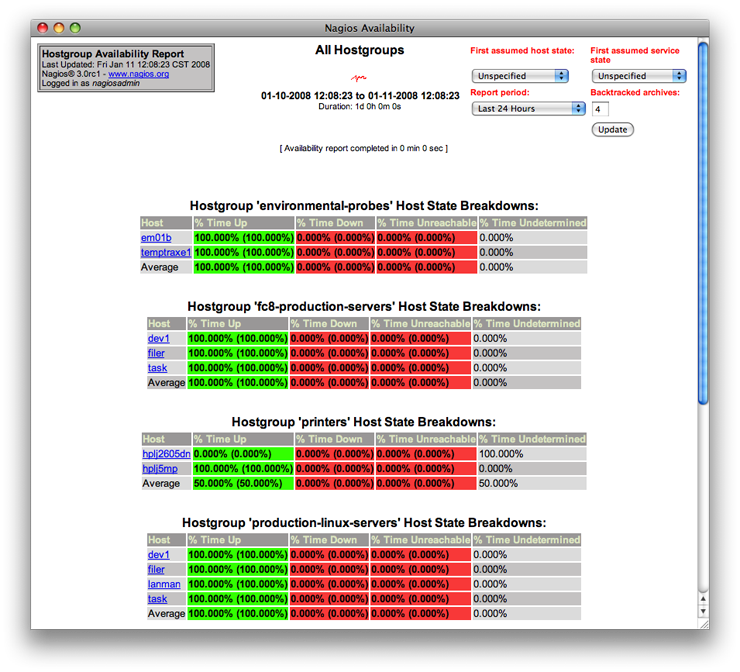Click the scrollbar down arrow
Image resolution: width=740 pixels, height=672 pixels.
point(703,612)
